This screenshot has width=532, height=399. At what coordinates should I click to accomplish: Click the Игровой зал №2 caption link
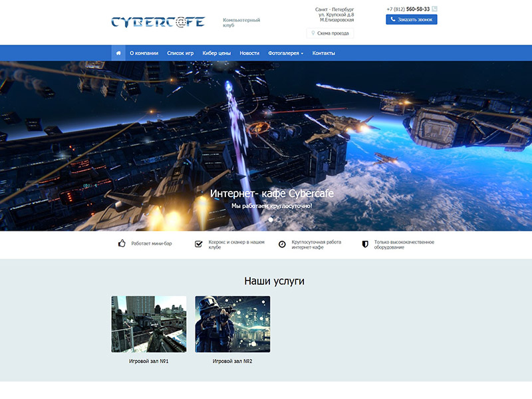coord(232,361)
